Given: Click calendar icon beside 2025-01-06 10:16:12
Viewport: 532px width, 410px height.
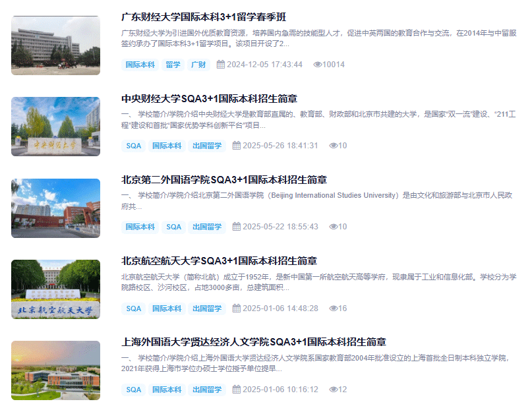Looking at the screenshot, I should pyautogui.click(x=237, y=390).
